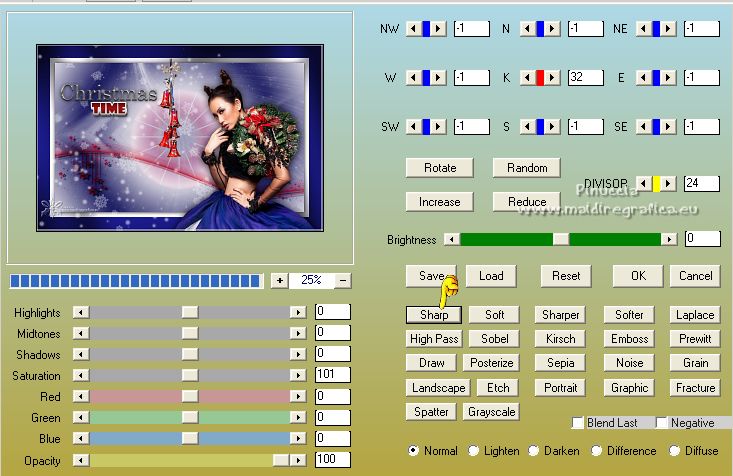
Task: Apply the Sepia preset
Action: (561, 363)
